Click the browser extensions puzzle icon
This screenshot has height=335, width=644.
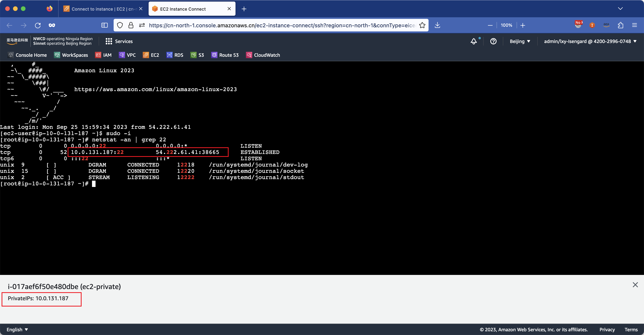(621, 25)
